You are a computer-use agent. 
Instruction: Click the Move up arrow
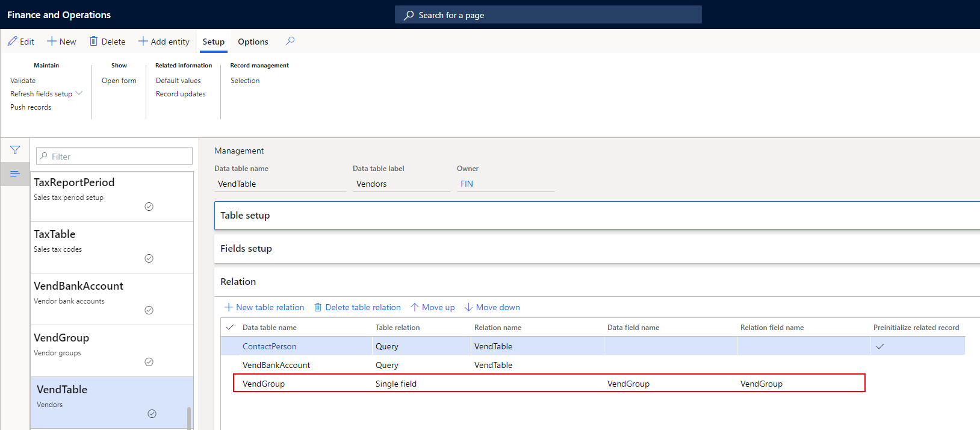point(414,307)
